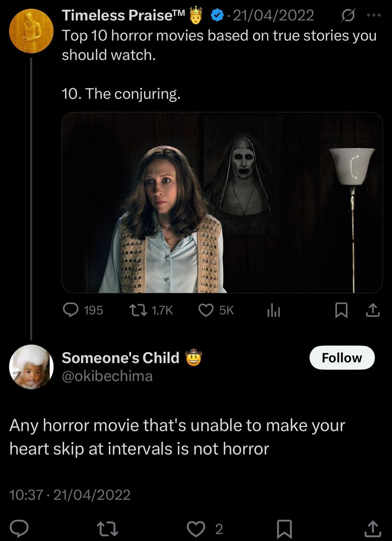Like the Timeless Praise tweet
This screenshot has width=392, height=541.
[x=206, y=310]
